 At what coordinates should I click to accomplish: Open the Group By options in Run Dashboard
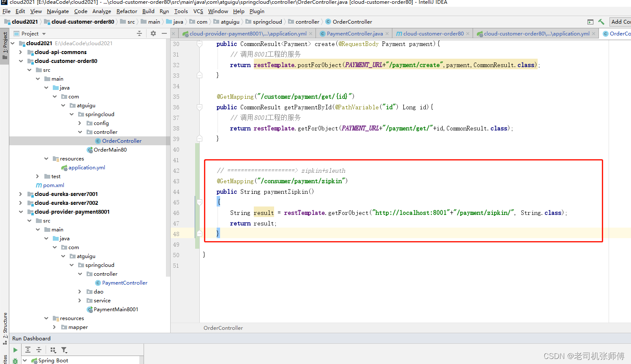coord(53,350)
